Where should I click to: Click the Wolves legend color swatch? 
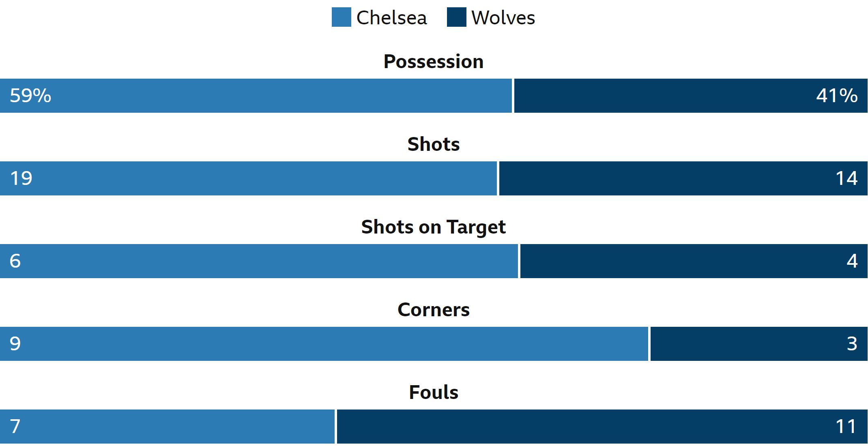click(456, 17)
